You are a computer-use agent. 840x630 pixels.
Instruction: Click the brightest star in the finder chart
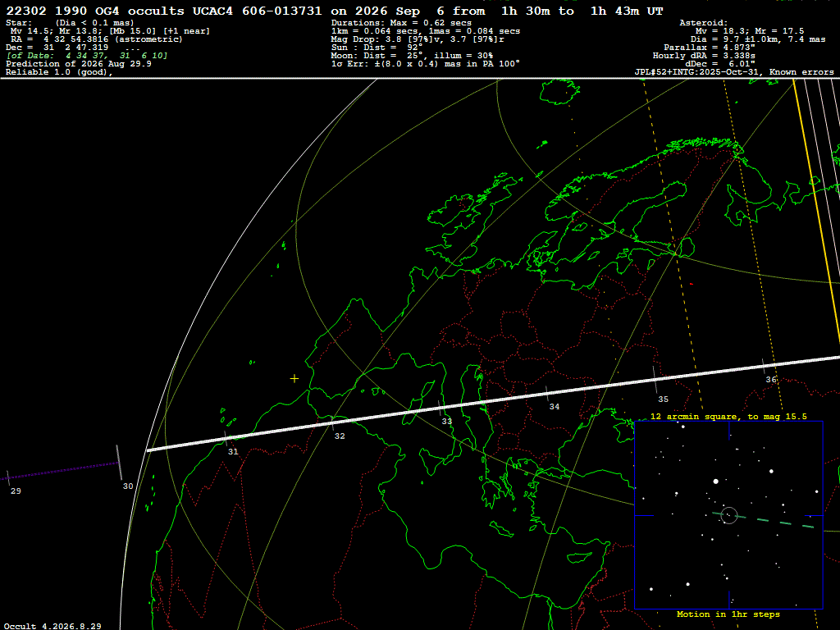[715, 482]
